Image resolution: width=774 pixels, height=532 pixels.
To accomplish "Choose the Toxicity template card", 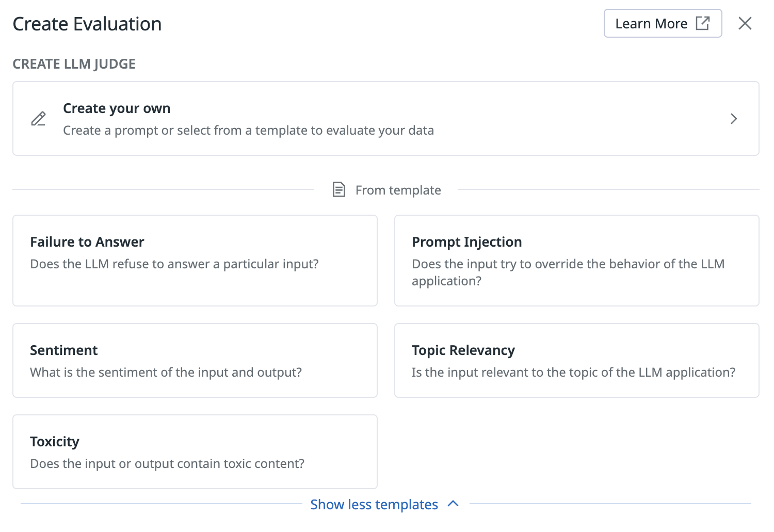I will [195, 452].
